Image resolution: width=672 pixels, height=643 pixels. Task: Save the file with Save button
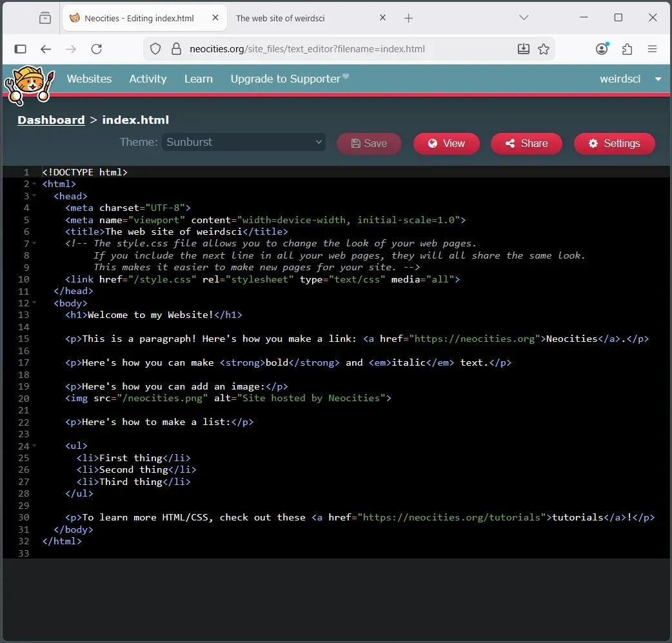(369, 143)
